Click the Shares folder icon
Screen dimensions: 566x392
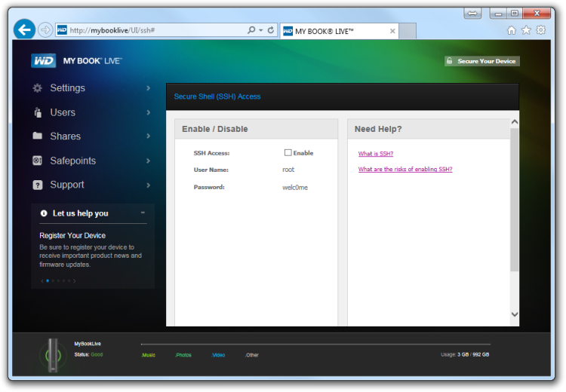pos(37,136)
